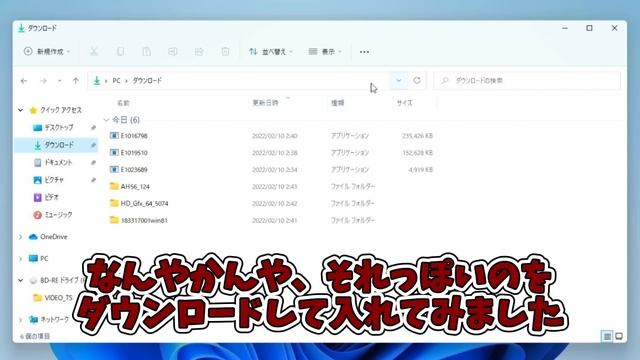The height and width of the screenshot is (360, 640).
Task: Open ビデオ in the sidebar
Action: click(51, 197)
